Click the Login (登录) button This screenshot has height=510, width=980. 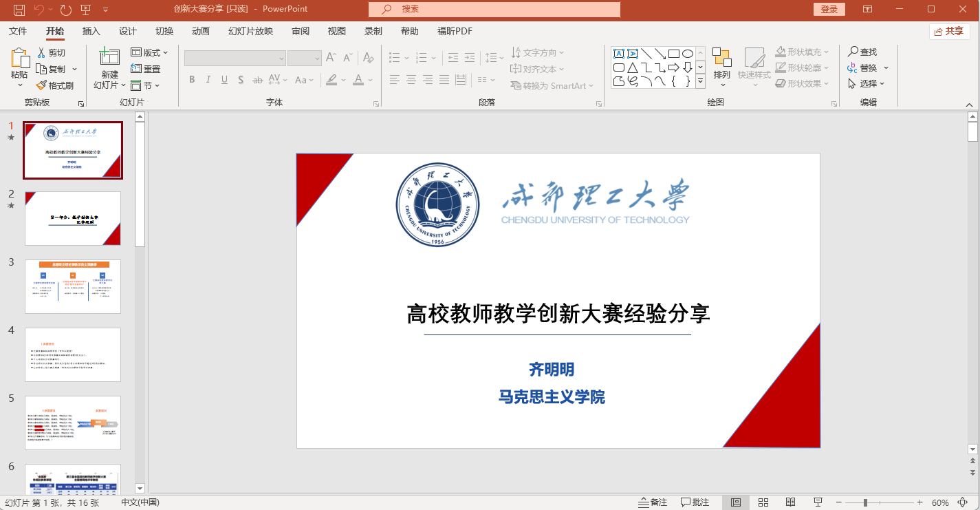click(x=829, y=9)
